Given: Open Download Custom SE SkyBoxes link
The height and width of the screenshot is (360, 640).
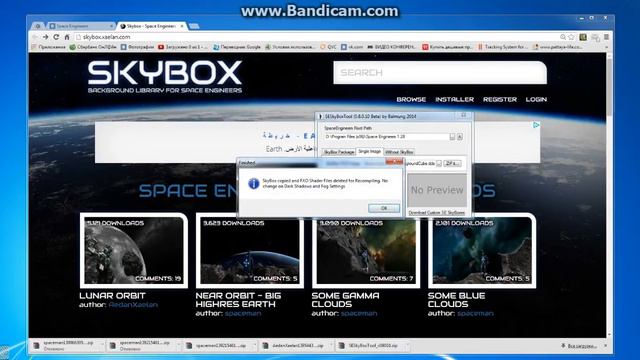Looking at the screenshot, I should coord(436,213).
